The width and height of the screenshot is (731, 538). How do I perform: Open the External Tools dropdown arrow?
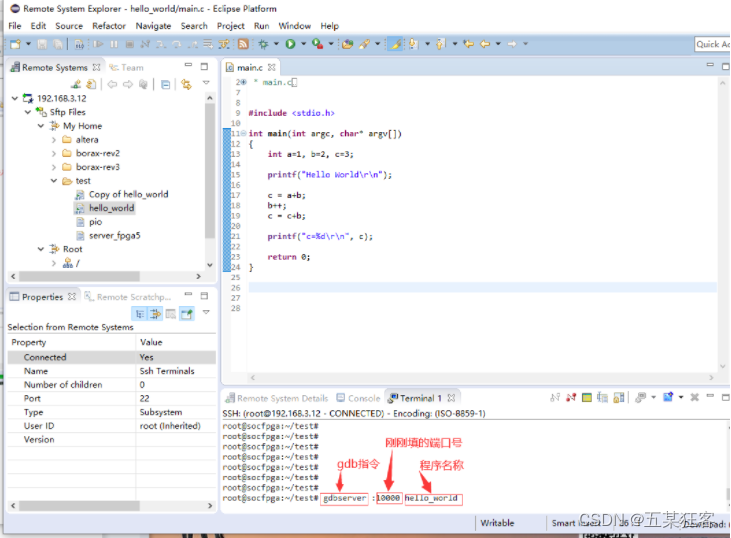click(x=331, y=44)
